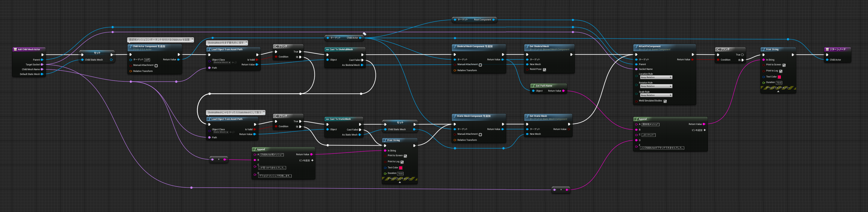Image resolution: width=868 pixels, height=212 pixels.
Task: Click Return Value pin of AttachToComponent
Action: point(693,60)
